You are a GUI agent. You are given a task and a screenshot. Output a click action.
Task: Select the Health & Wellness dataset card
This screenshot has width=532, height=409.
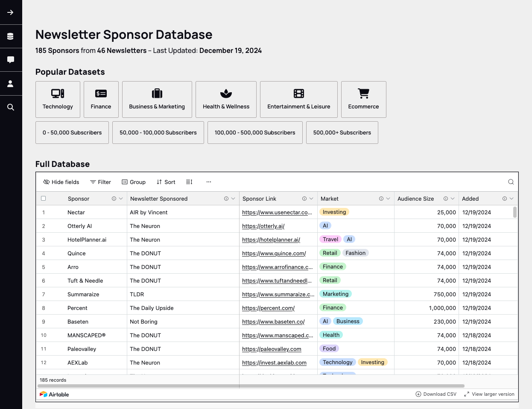[x=226, y=99]
